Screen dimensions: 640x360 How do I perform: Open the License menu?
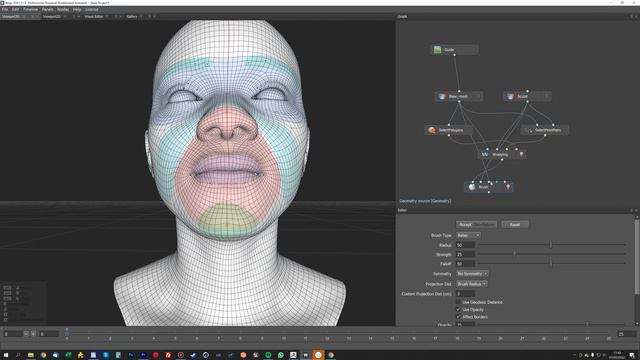tap(91, 9)
